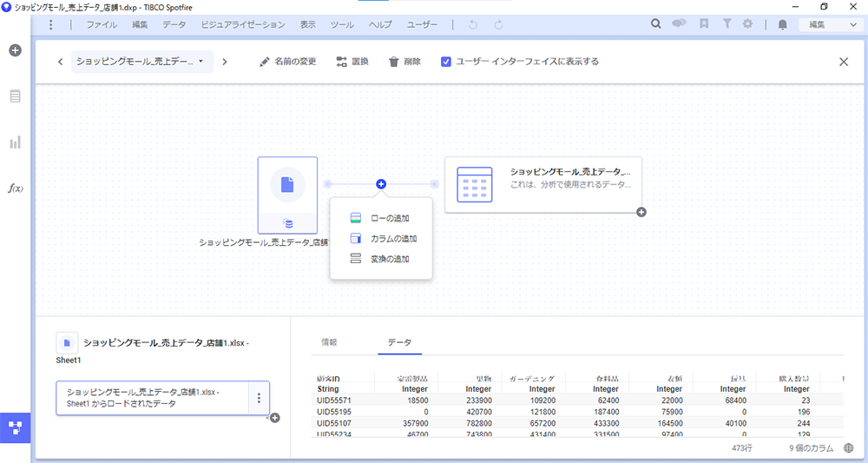Viewport: 868px width, 463px height.
Task: Click the 9 個のカラム column count text
Action: pyautogui.click(x=811, y=448)
